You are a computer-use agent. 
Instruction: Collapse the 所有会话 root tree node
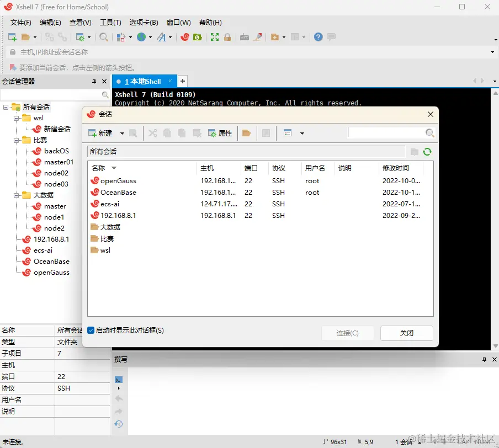[x=6, y=107]
